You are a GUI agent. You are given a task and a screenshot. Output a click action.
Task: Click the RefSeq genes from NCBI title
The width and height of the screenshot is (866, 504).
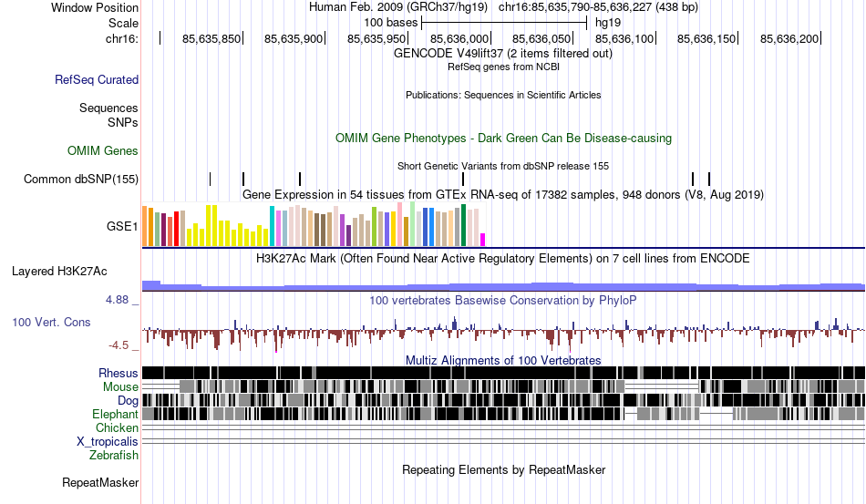[x=503, y=67]
